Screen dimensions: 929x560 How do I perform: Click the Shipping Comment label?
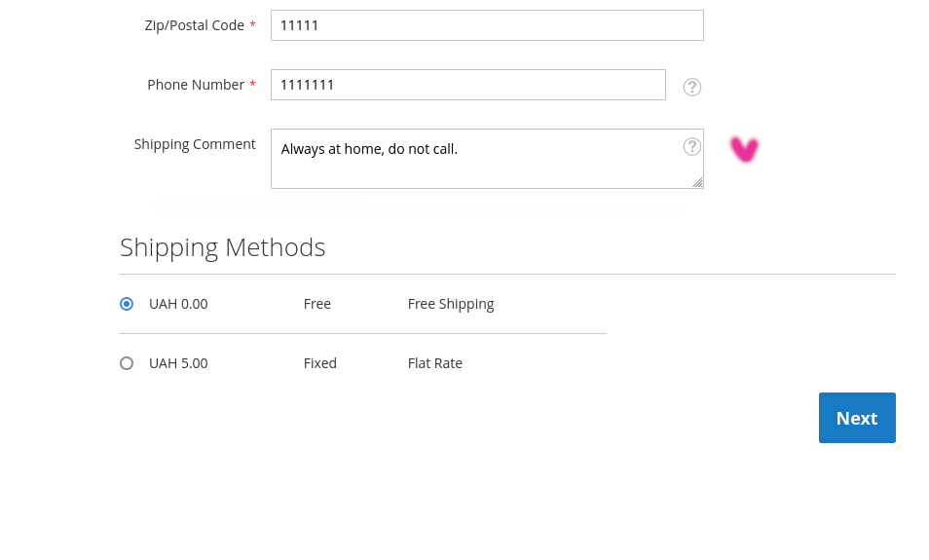click(195, 144)
